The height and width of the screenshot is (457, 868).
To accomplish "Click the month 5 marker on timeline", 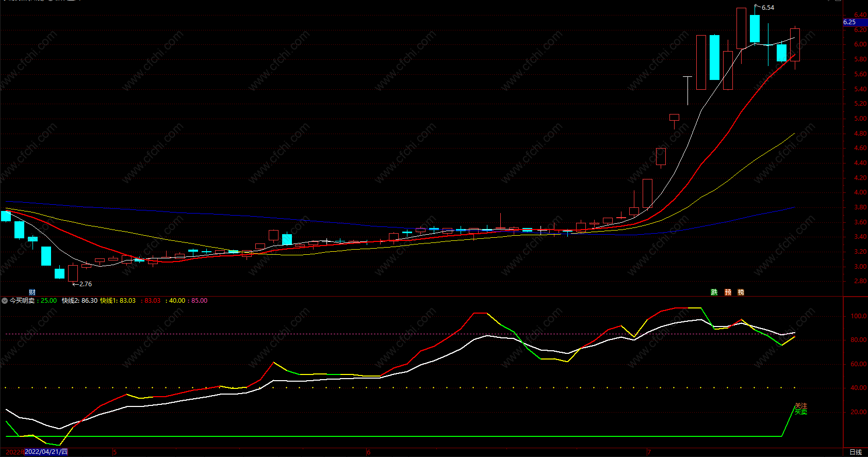I will pos(114,452).
